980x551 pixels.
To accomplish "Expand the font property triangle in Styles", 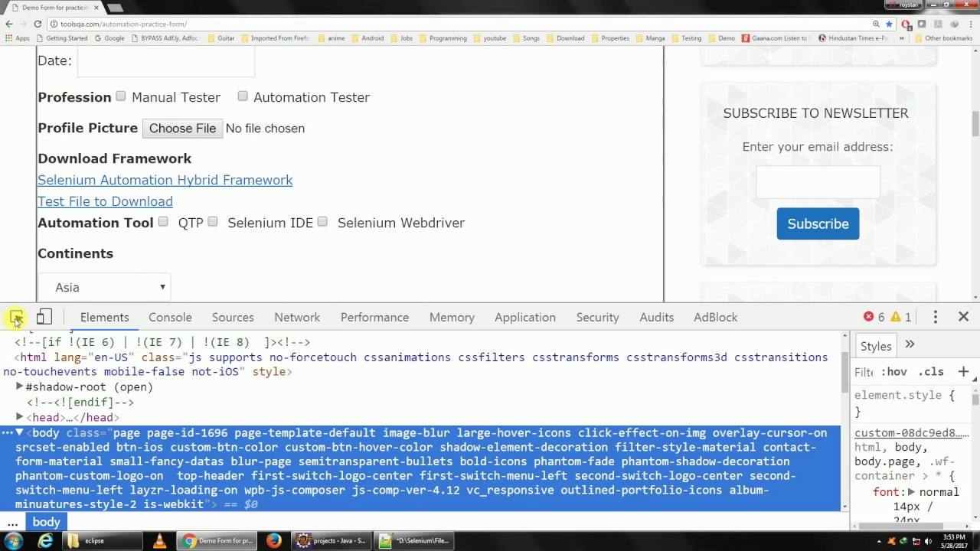I will 912,492.
